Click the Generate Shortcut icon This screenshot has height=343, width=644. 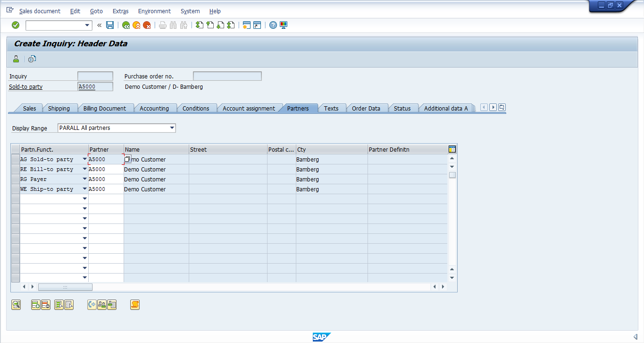click(x=257, y=25)
